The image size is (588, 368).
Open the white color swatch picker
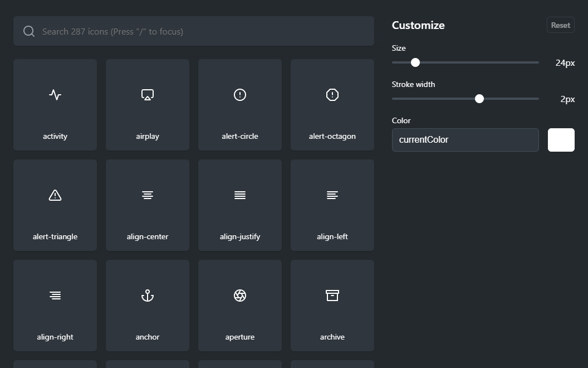pos(561,140)
